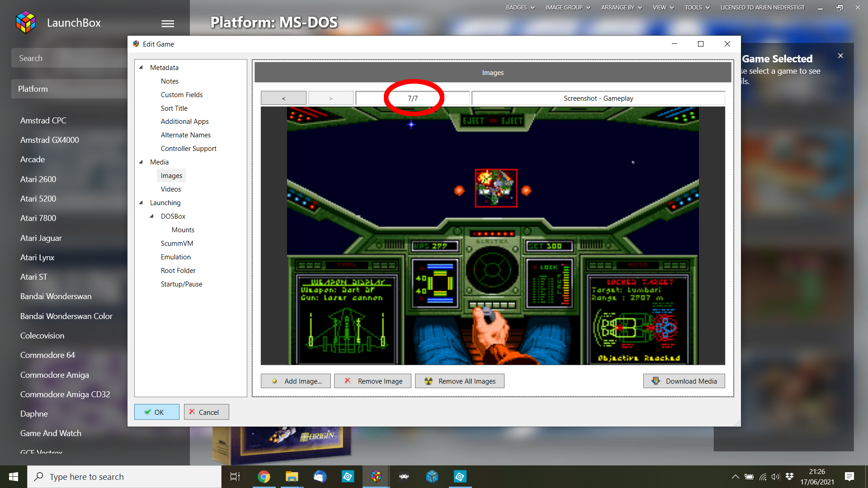Click the Edit Game title icon
868x488 pixels.
tap(136, 44)
